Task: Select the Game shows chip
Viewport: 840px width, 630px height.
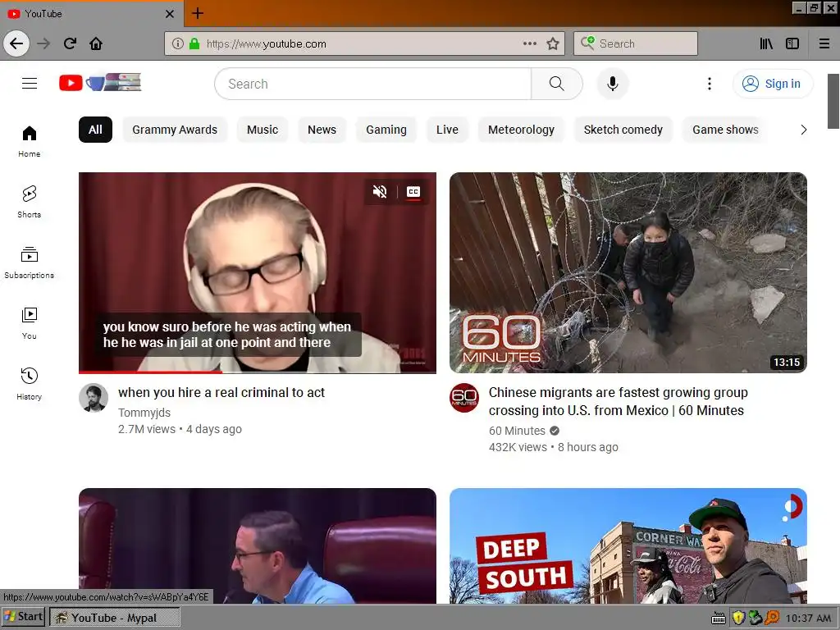Action: 725,130
